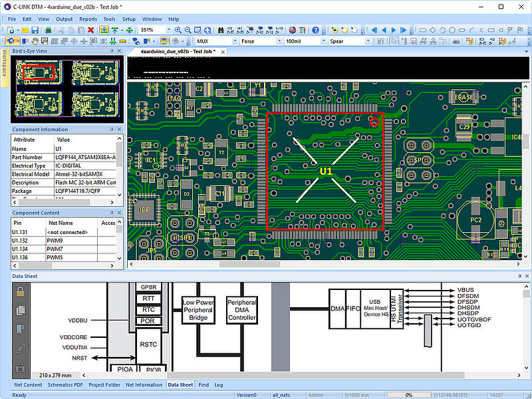This screenshot has height=399, width=532.
Task: Select the pan hand tool
Action: tap(35, 41)
